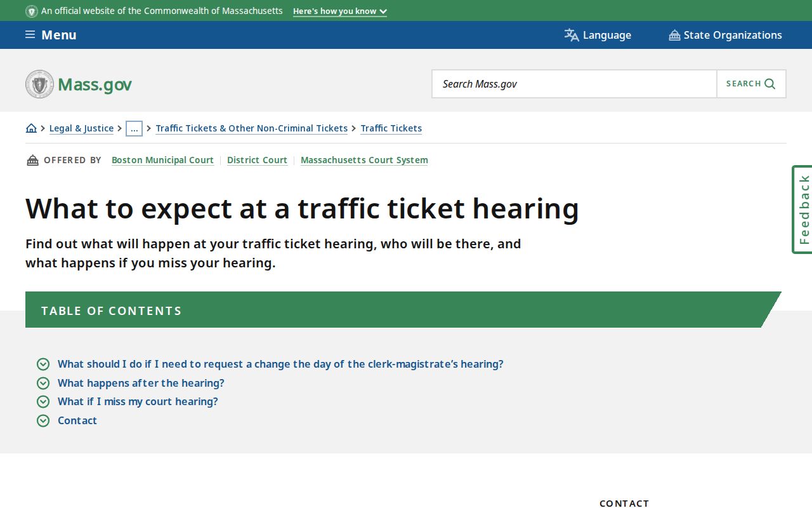Go to home via breadcrumb house icon
The height and width of the screenshot is (508, 812).
(x=31, y=128)
